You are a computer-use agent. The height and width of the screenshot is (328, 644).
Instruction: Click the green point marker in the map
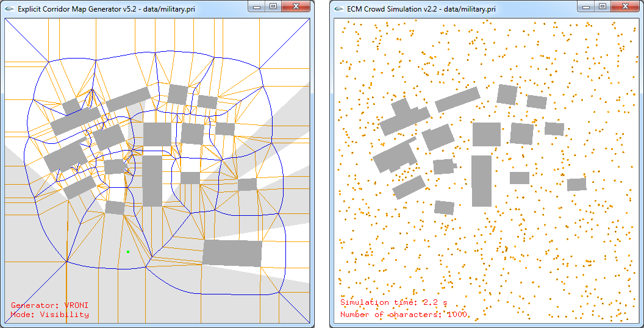[x=128, y=252]
